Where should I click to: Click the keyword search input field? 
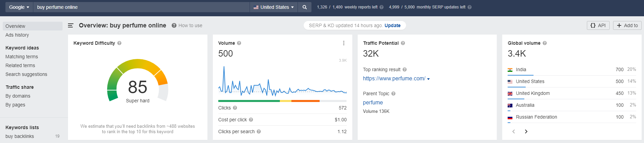tap(141, 7)
